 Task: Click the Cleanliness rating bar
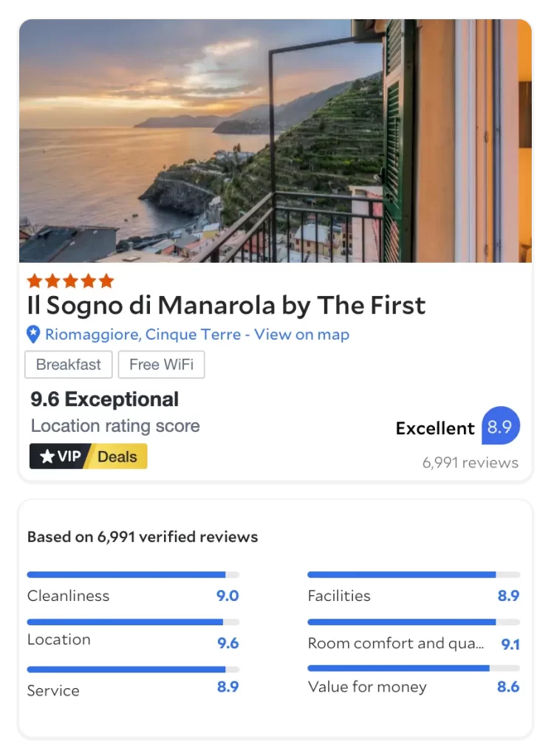(133, 574)
